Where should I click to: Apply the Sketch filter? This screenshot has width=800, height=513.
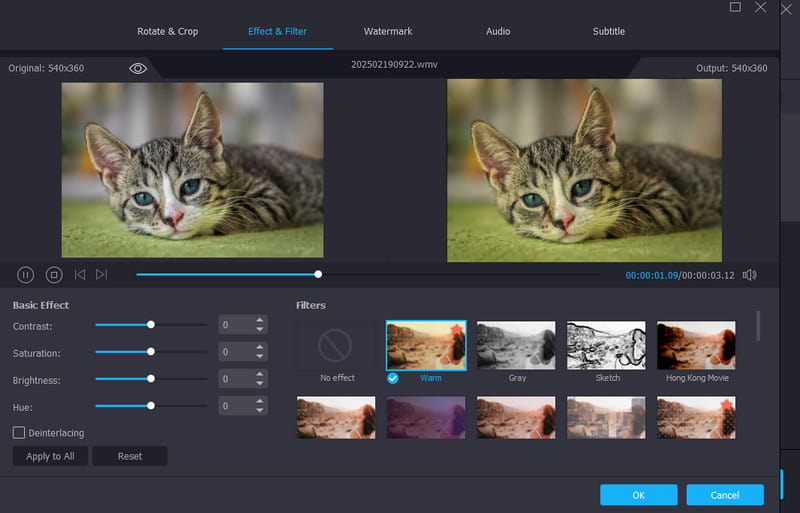pos(606,346)
